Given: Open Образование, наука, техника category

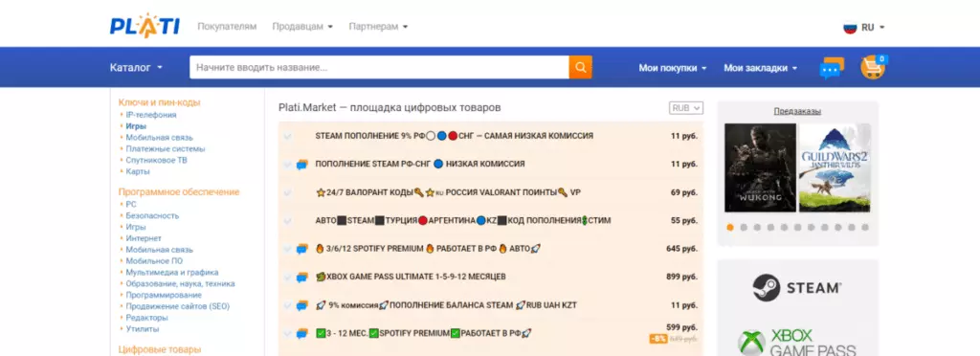Looking at the screenshot, I should point(180,283).
